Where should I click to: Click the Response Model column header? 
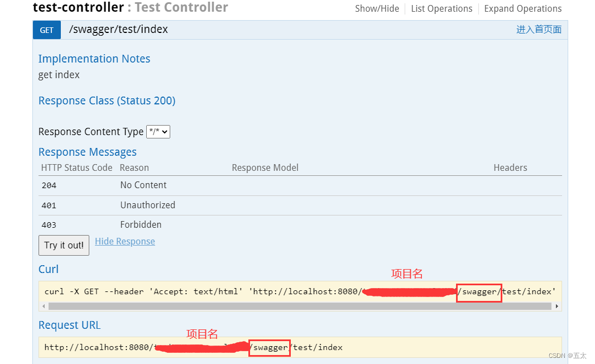tap(265, 168)
